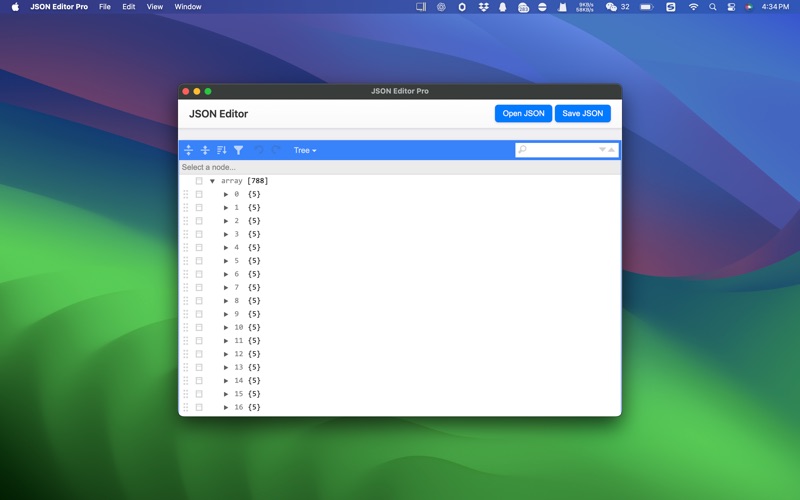Click the drag handle of item 3
The width and height of the screenshot is (800, 500).
[186, 234]
